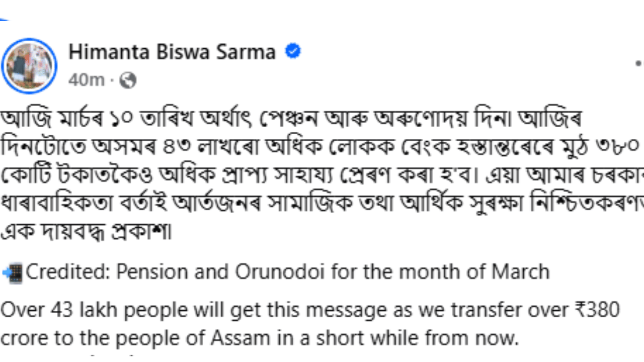Click the blue verified badge beside the name

tap(293, 52)
